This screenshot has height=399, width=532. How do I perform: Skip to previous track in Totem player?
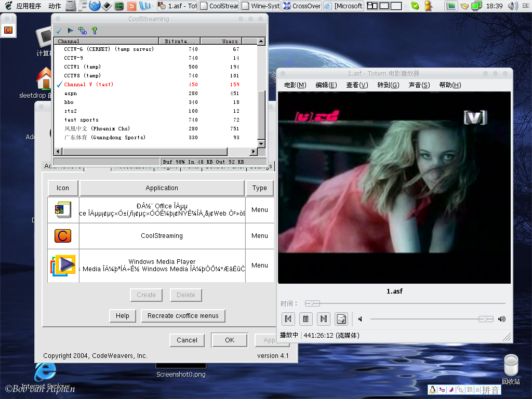(x=288, y=319)
